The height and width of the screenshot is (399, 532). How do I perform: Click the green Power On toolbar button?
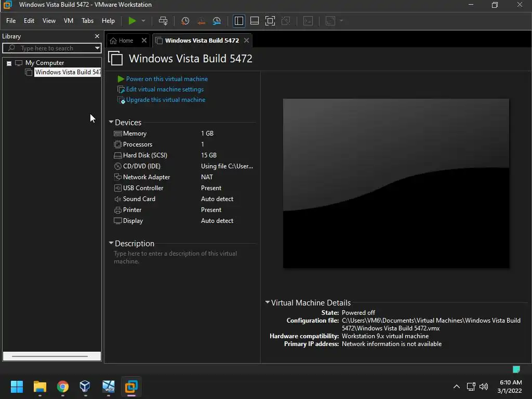pos(132,21)
